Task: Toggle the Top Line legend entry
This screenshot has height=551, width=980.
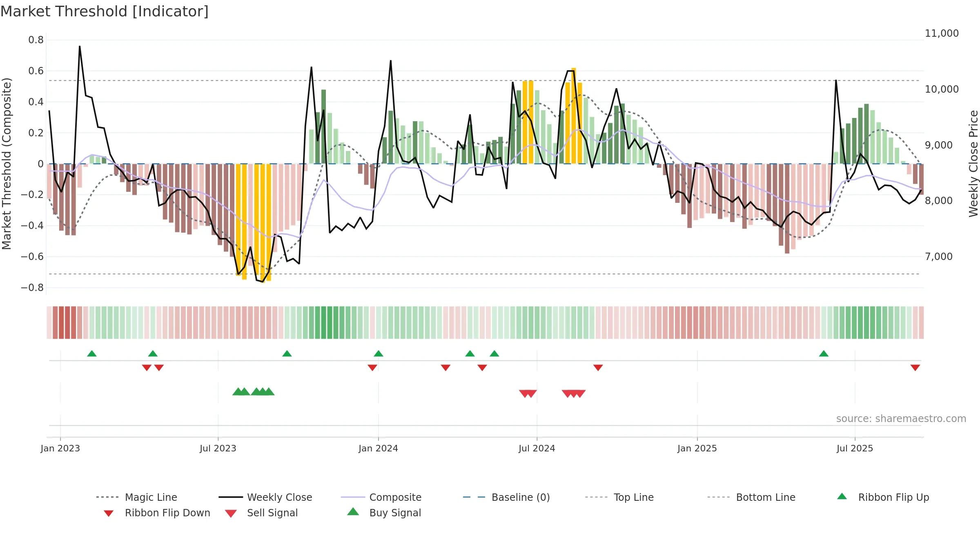Action: click(619, 497)
